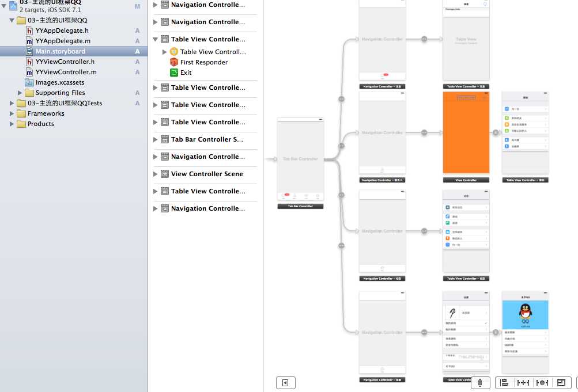Click the green Exit icon in outline
578x392 pixels.
click(x=173, y=73)
